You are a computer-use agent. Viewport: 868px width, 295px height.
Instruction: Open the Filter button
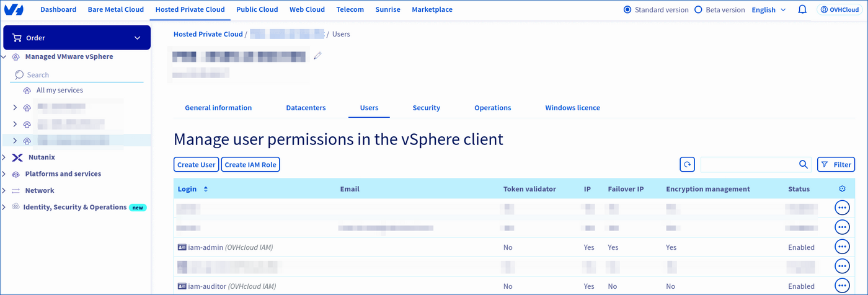pos(836,164)
